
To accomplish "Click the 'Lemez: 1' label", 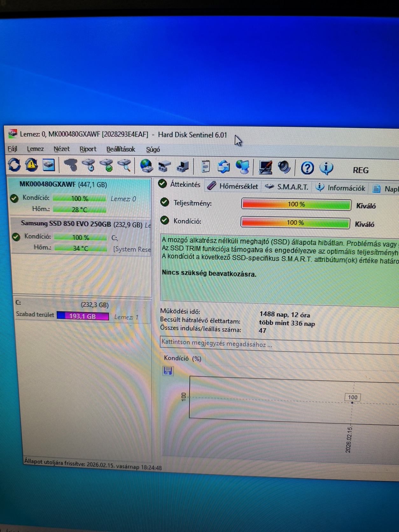I will pos(126,317).
